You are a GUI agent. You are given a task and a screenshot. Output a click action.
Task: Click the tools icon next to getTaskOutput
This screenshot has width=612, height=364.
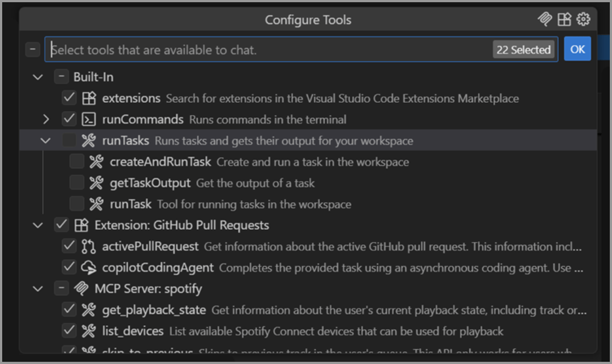[96, 183]
